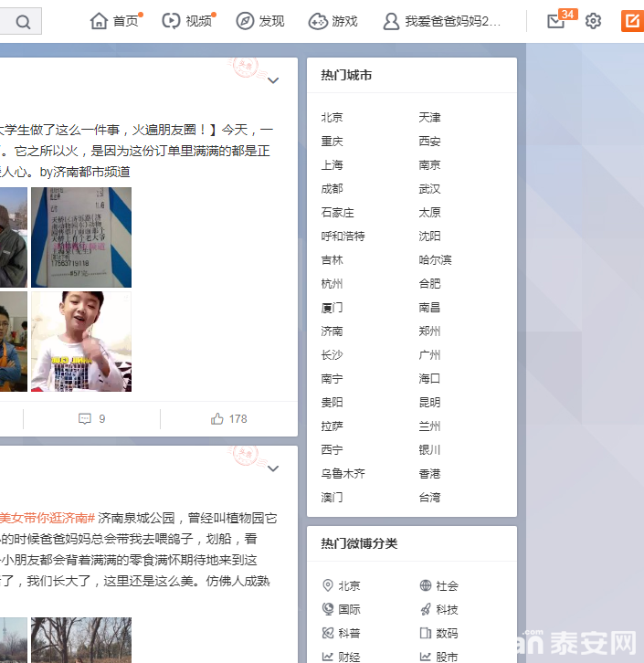644x663 pixels.
Task: Expand the first post's chevron menu
Action: coord(273,80)
